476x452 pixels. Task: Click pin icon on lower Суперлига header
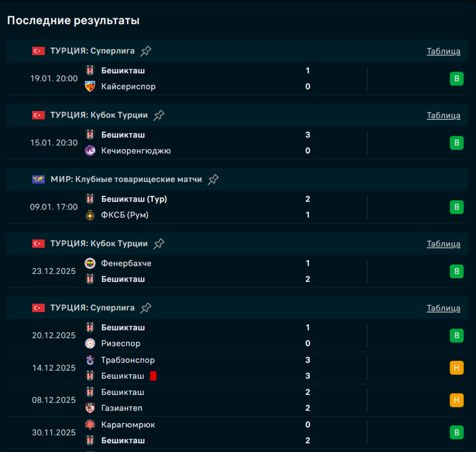pyautogui.click(x=146, y=308)
